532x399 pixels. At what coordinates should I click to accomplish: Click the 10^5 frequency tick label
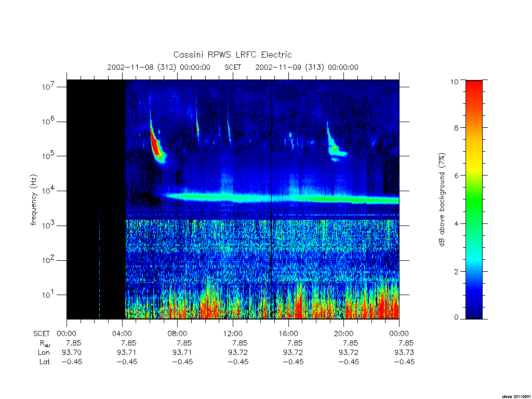[49, 156]
